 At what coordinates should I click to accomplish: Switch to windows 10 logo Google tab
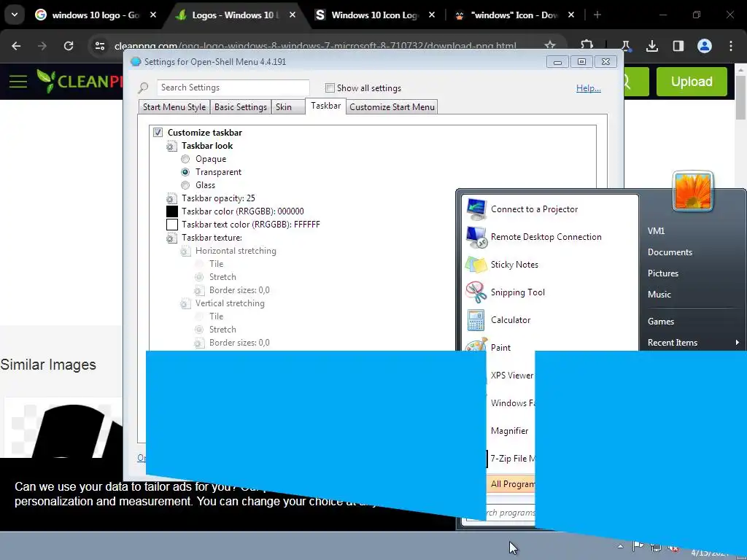click(96, 15)
